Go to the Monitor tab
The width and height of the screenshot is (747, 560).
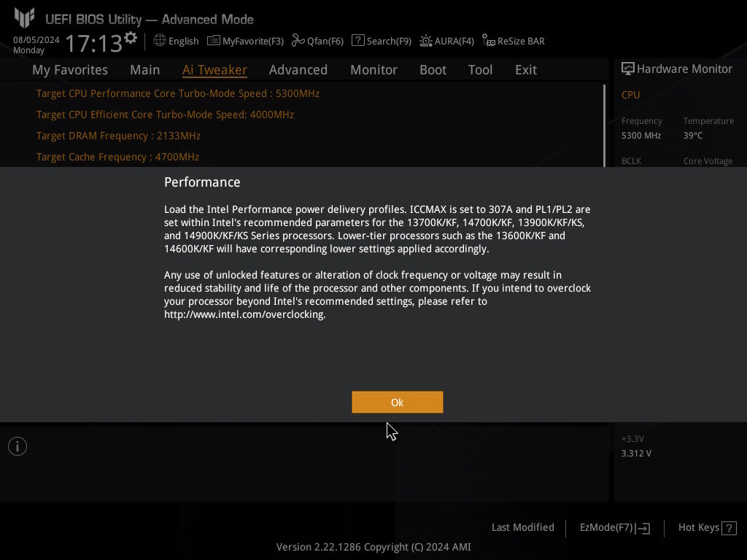373,70
